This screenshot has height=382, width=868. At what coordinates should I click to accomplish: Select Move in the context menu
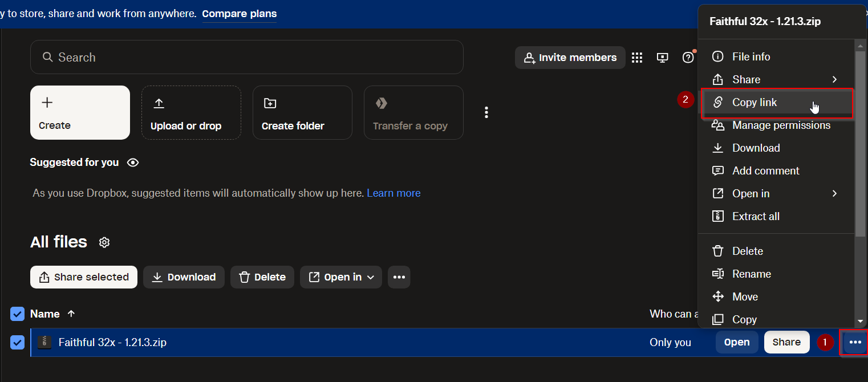(776, 296)
